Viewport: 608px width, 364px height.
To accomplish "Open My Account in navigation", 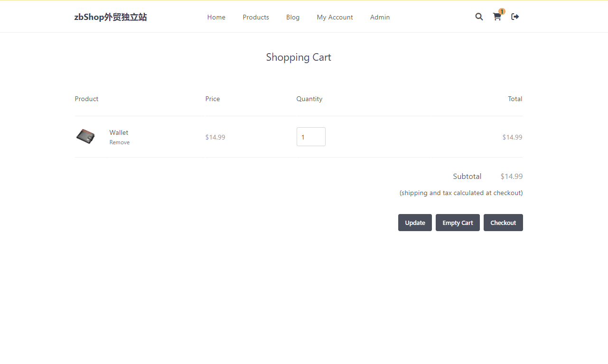I will [x=335, y=17].
